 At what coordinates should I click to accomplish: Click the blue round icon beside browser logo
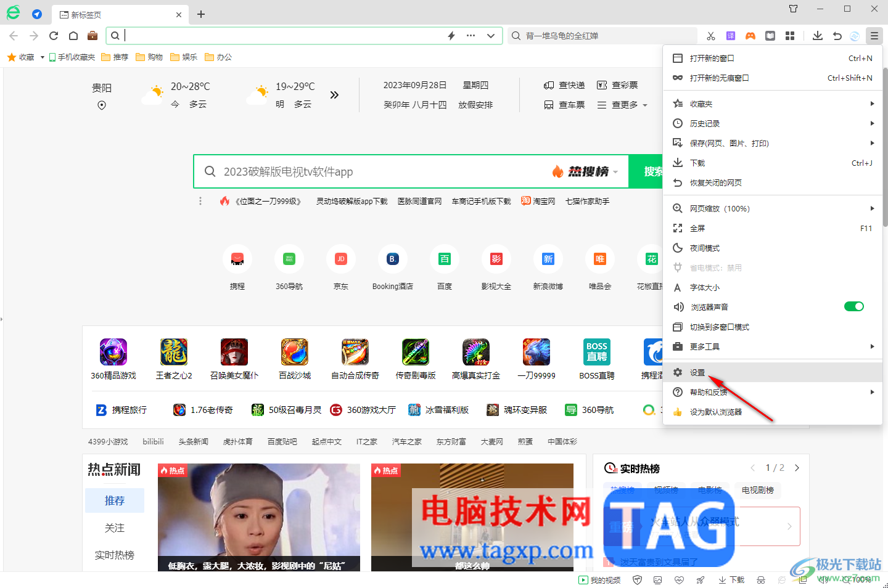pos(37,14)
